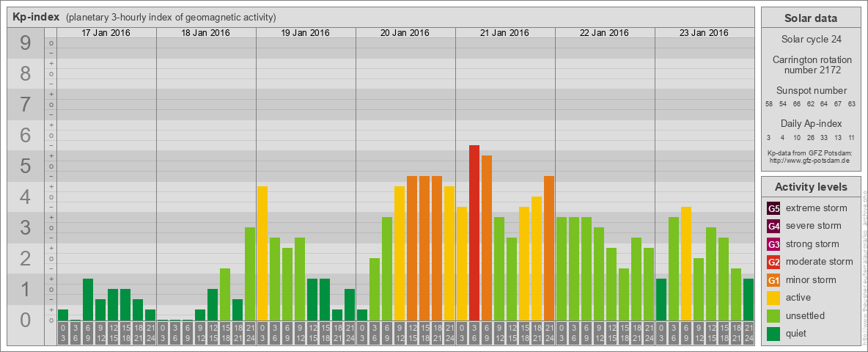Image resolution: width=868 pixels, height=352 pixels.
Task: Select the 17 Jan 2016 date header
Action: coord(106,33)
